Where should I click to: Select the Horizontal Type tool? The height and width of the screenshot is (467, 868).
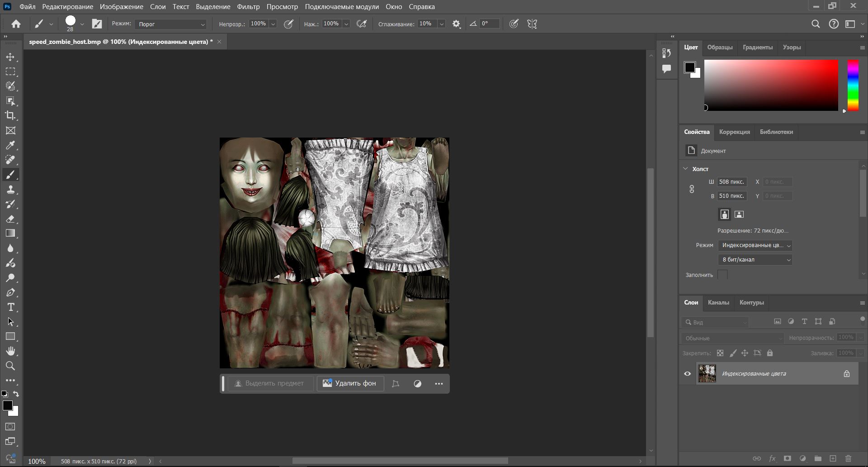(10, 307)
